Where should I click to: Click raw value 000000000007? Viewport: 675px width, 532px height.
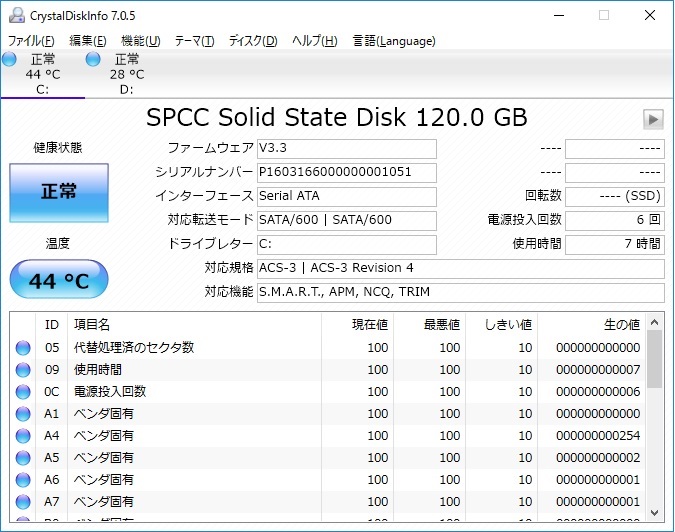pyautogui.click(x=598, y=370)
